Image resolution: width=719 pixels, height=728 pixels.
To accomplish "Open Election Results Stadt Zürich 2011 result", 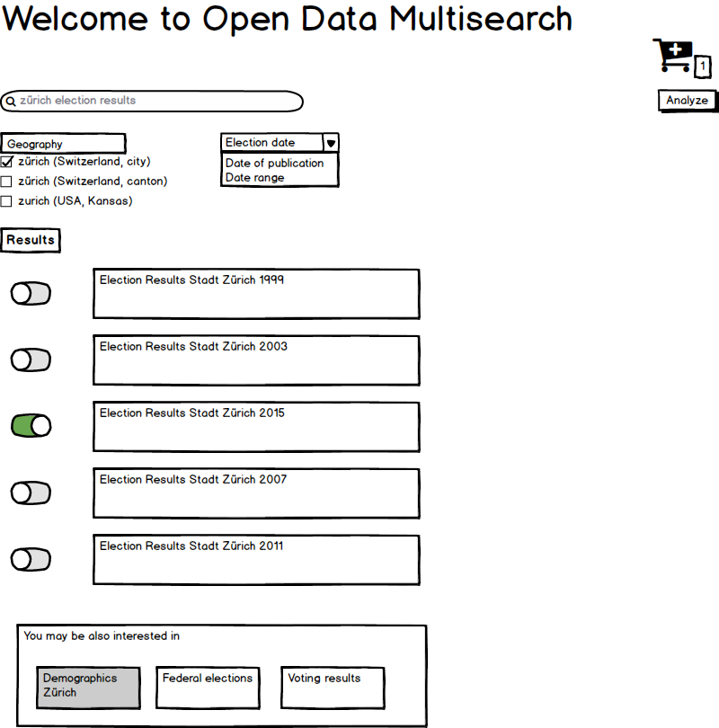I will [256, 560].
